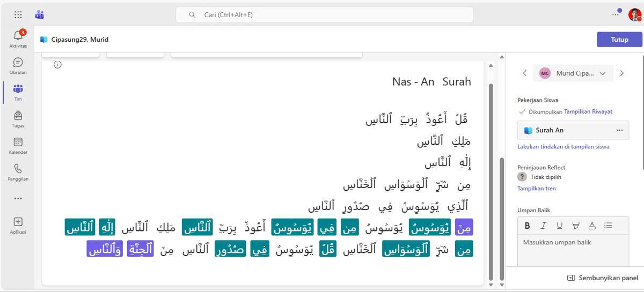Viewport: 644px width, 292px height.
Task: Toggle underline in feedback editor
Action: (x=560, y=226)
